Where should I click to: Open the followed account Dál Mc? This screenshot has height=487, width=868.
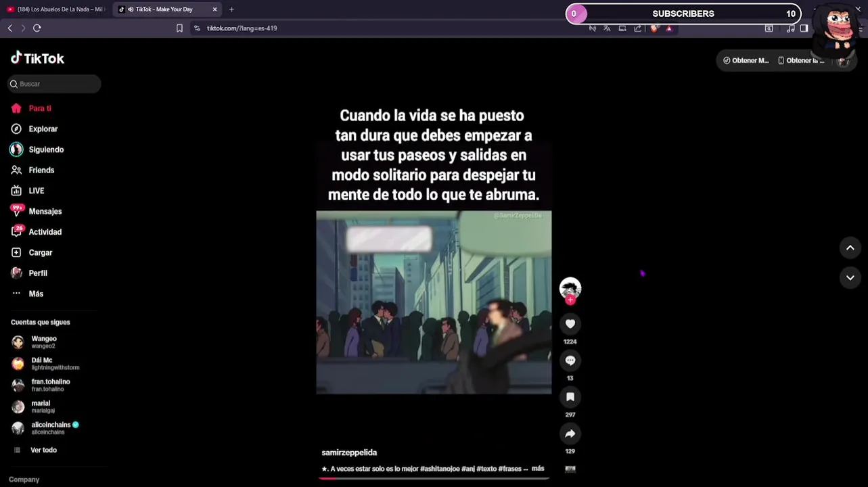[x=45, y=364]
